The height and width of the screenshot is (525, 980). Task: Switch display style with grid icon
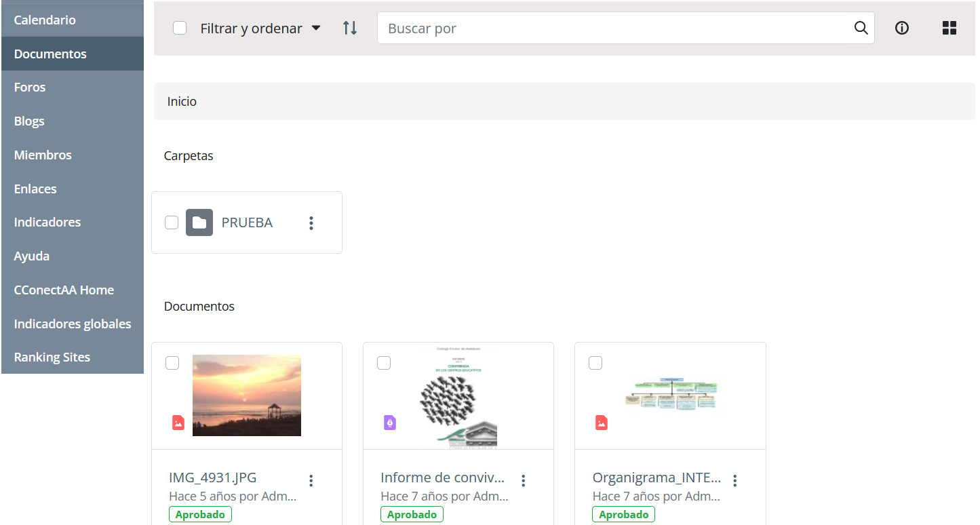coord(949,28)
